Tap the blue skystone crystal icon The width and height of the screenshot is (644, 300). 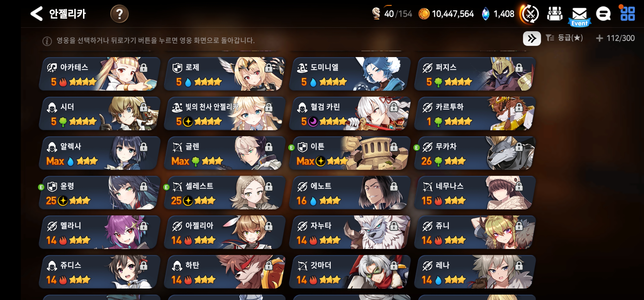pos(485,14)
